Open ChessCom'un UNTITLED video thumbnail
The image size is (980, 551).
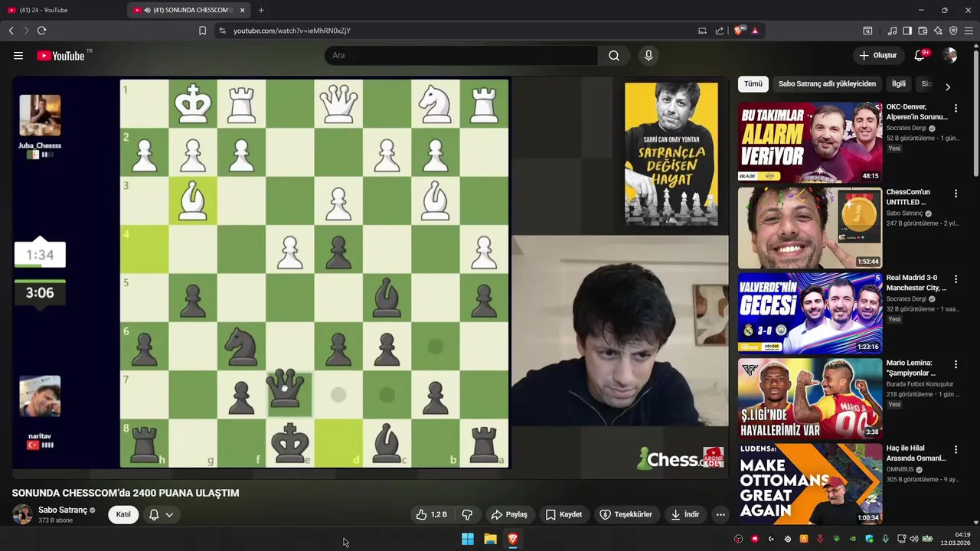[x=810, y=228]
